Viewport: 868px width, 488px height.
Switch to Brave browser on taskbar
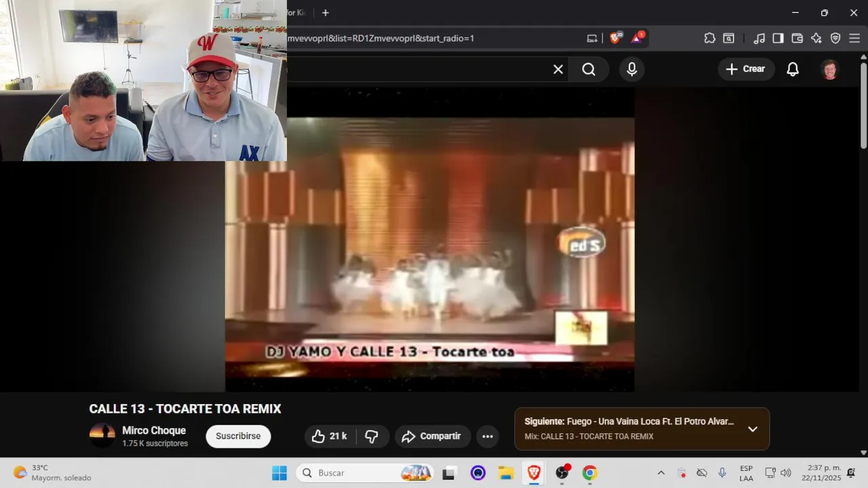[x=534, y=473]
